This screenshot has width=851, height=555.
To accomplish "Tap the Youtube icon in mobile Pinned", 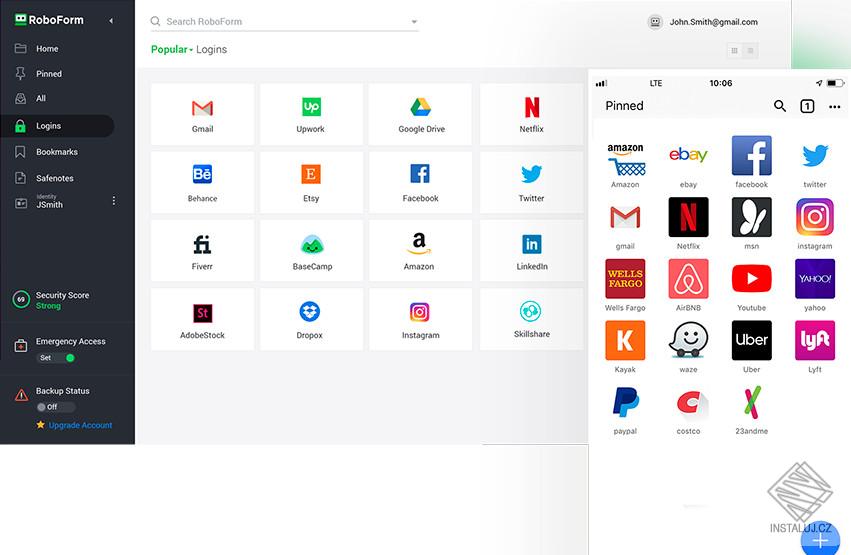I will [x=752, y=279].
